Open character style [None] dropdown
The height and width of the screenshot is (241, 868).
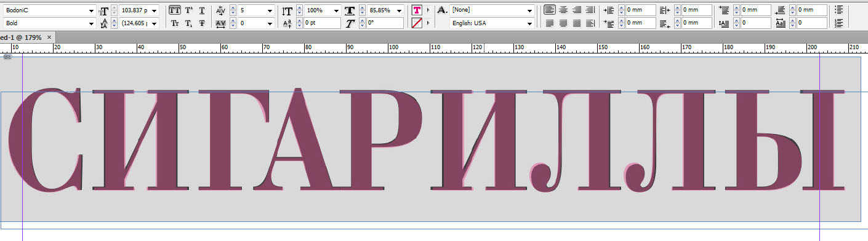point(530,10)
